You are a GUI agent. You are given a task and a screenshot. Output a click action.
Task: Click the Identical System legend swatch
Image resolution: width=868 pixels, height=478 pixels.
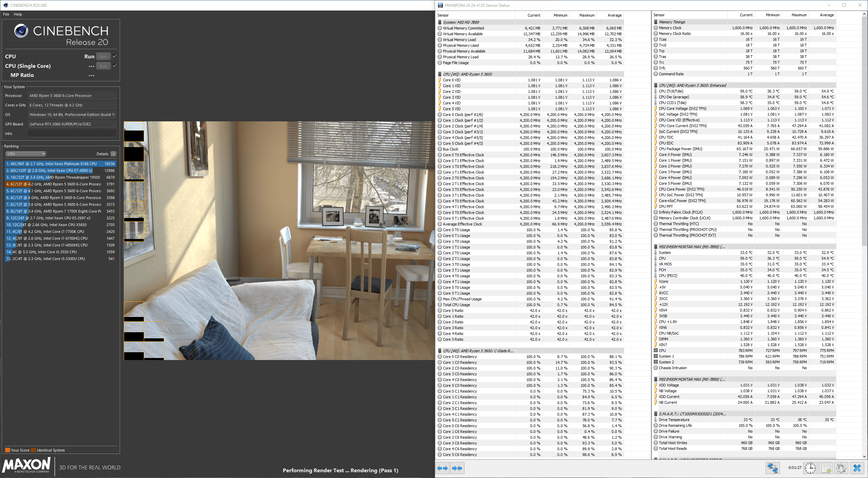click(x=33, y=450)
